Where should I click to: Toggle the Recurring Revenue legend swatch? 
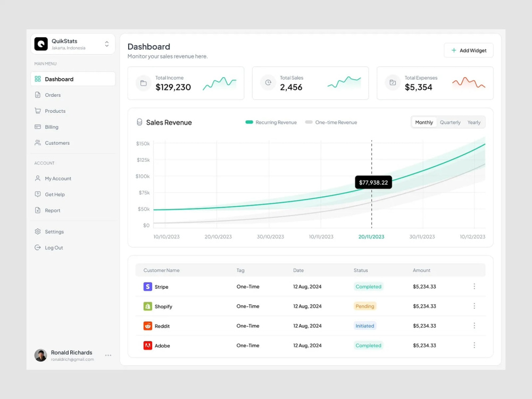[x=250, y=122]
